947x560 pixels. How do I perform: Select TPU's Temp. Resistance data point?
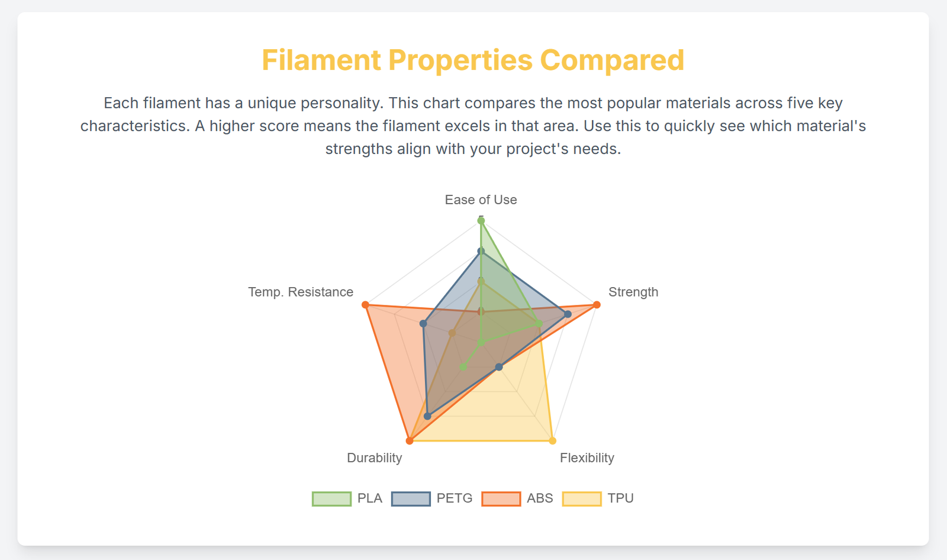point(452,333)
